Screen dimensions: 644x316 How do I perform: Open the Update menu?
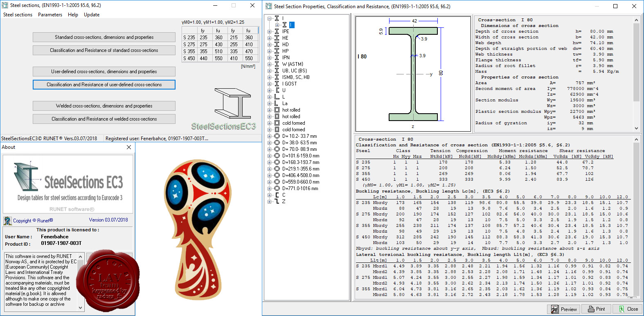point(92,15)
